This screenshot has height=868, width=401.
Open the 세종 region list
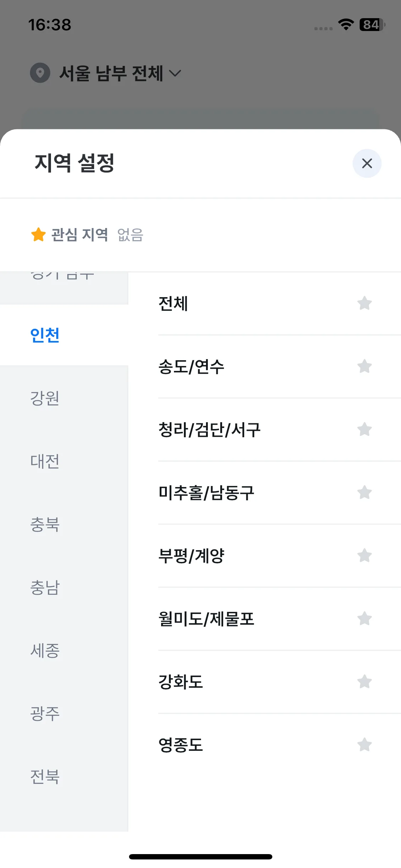[64, 650]
